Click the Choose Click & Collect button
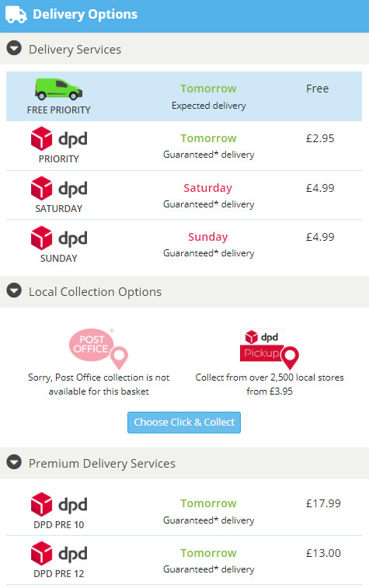The width and height of the screenshot is (369, 588). coord(184,423)
